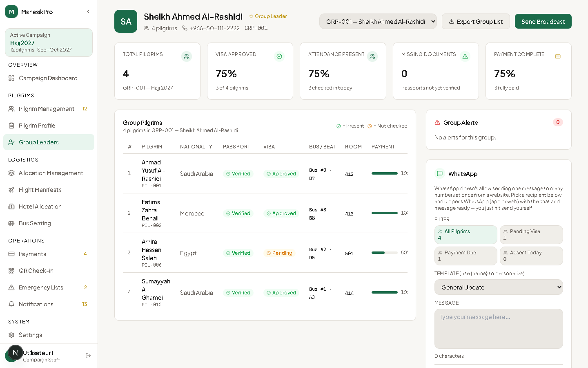
Task: Open Flight Manifests page
Action: (49, 190)
